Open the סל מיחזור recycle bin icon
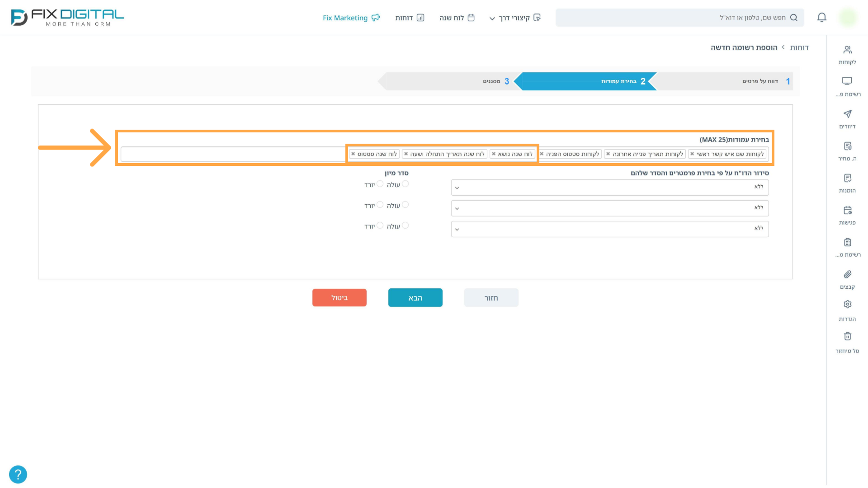 point(847,344)
